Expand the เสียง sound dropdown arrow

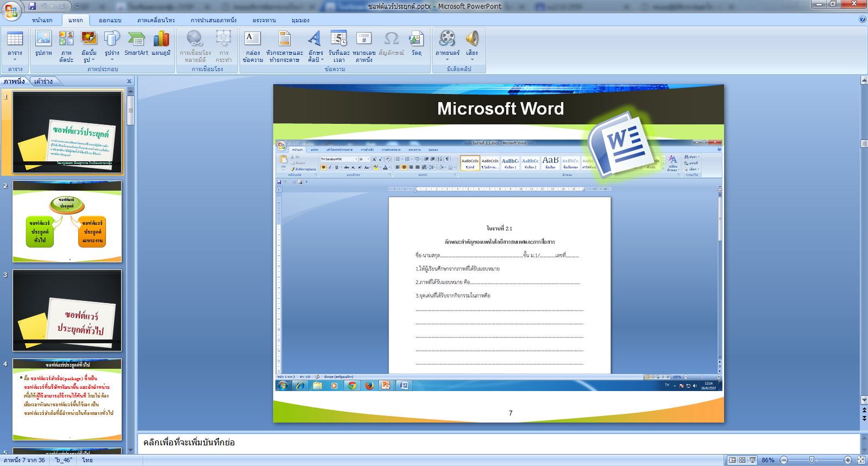coord(472,59)
